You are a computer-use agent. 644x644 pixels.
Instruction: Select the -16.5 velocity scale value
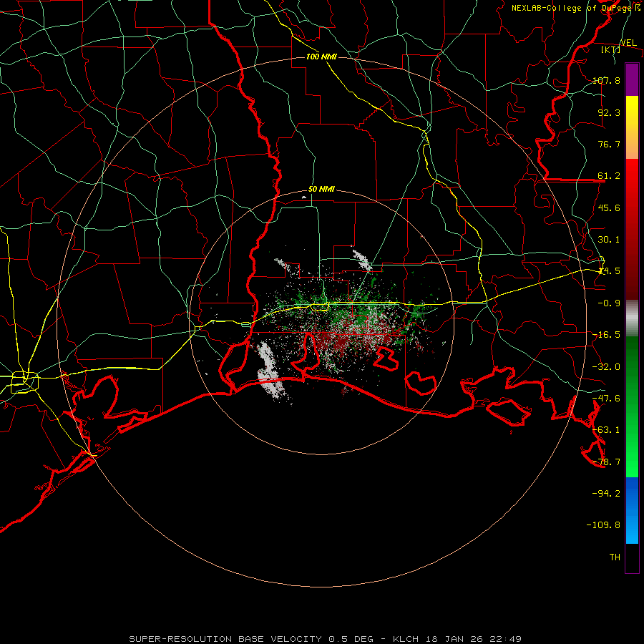(606, 335)
